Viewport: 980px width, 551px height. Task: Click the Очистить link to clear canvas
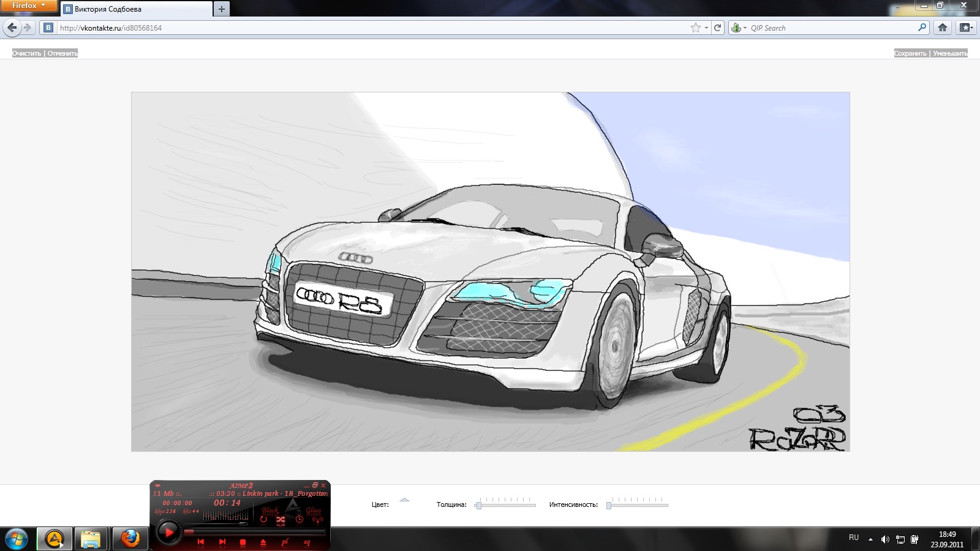point(27,53)
